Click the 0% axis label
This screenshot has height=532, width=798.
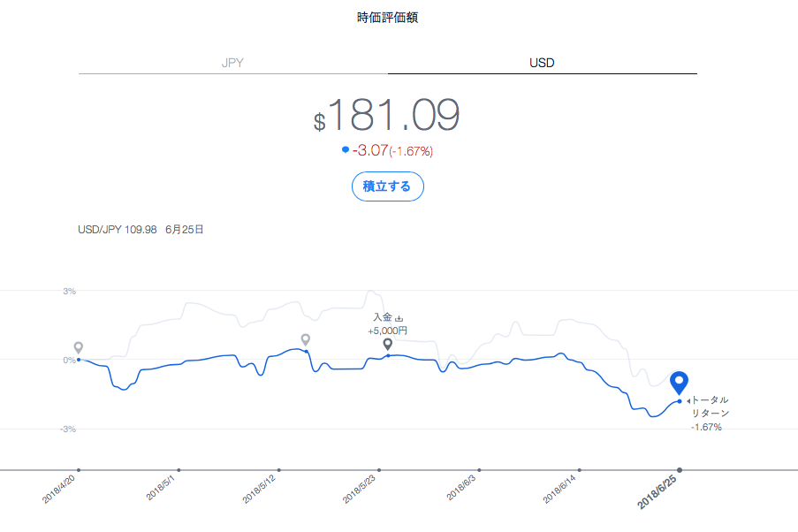(69, 360)
